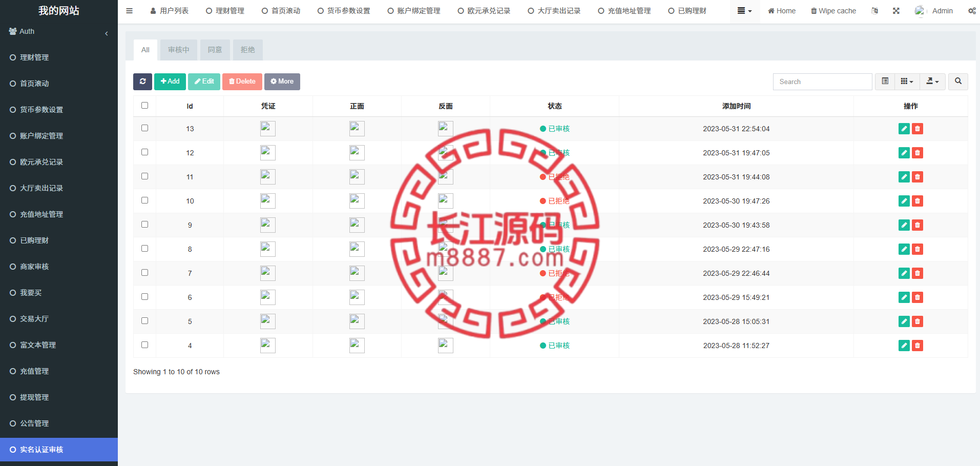
Task: Edit the row with Id 9
Action: [x=904, y=225]
